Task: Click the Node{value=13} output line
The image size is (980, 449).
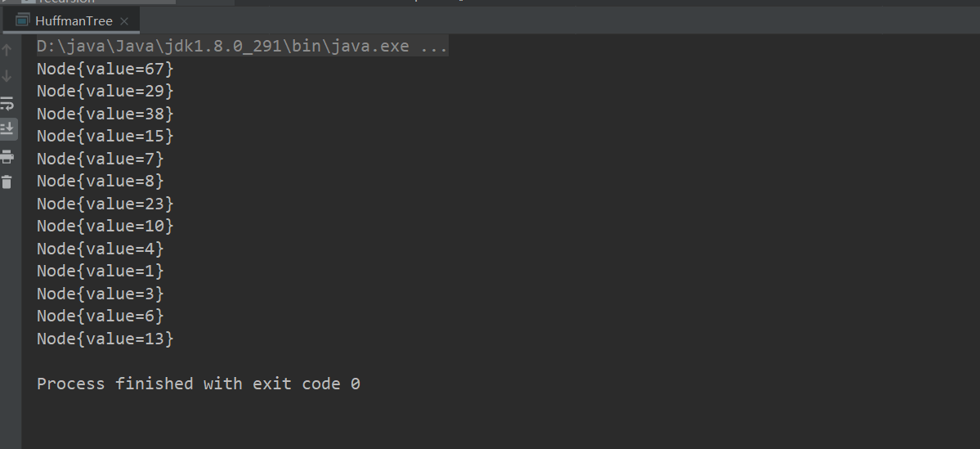Action: click(x=105, y=339)
